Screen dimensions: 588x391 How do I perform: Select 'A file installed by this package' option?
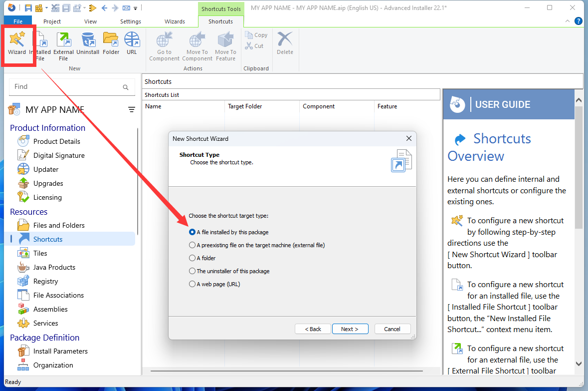pyautogui.click(x=193, y=232)
